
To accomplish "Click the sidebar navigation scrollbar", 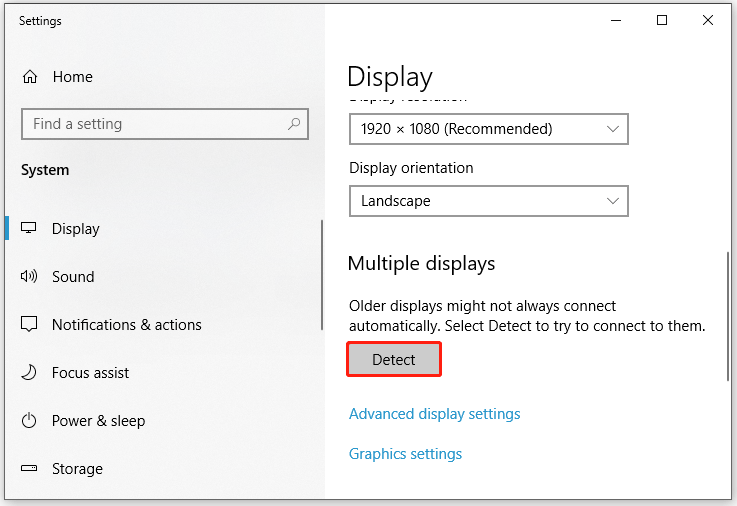I will tap(322, 275).
